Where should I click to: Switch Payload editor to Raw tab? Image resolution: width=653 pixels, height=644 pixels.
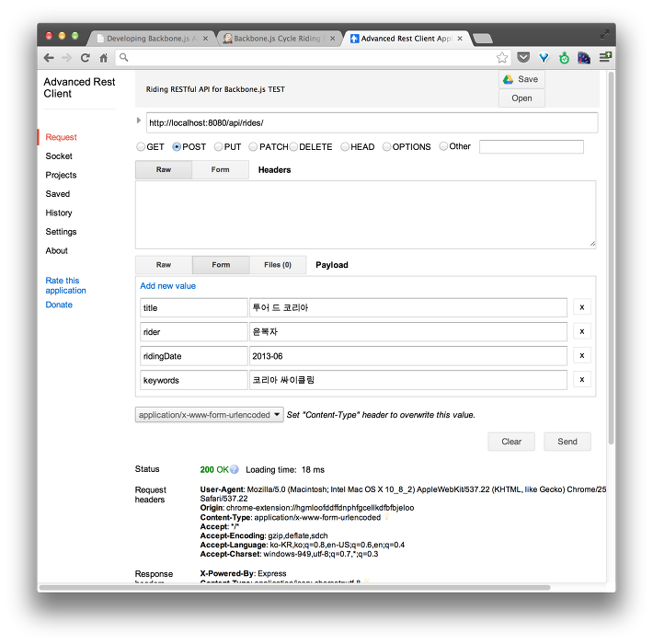click(164, 265)
